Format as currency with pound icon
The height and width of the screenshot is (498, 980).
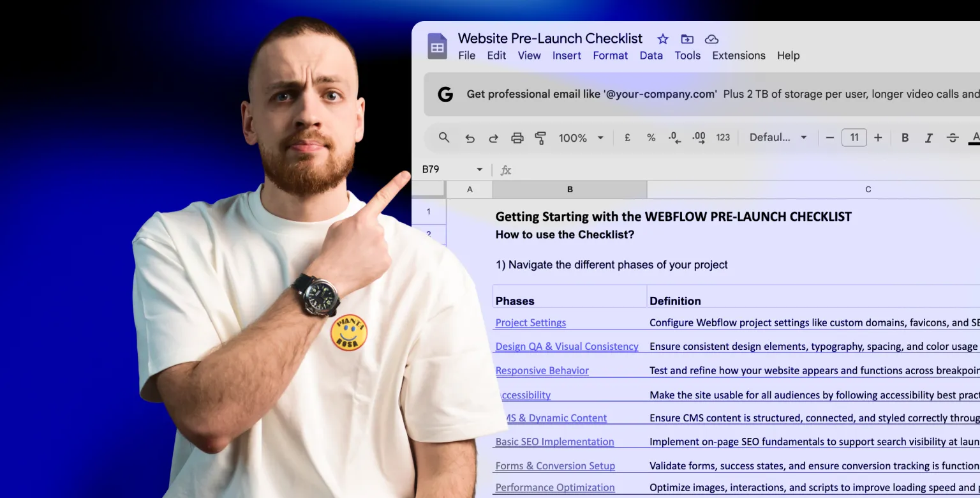pyautogui.click(x=627, y=137)
